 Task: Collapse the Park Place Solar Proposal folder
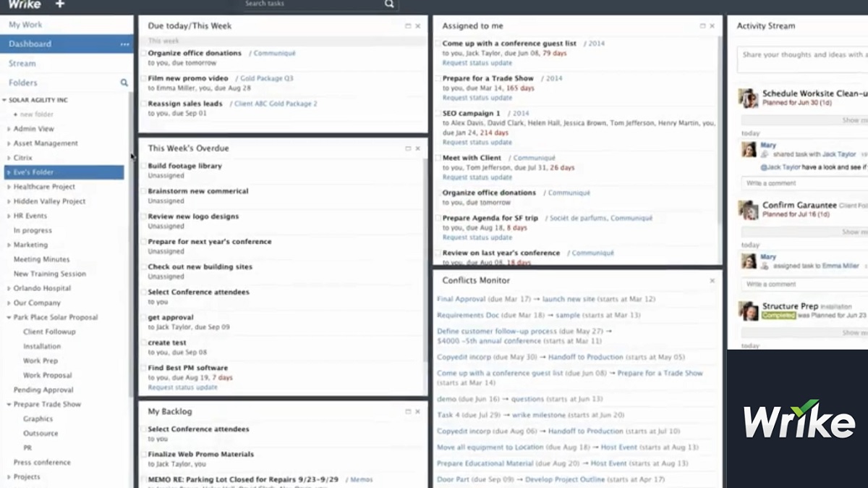click(x=8, y=318)
